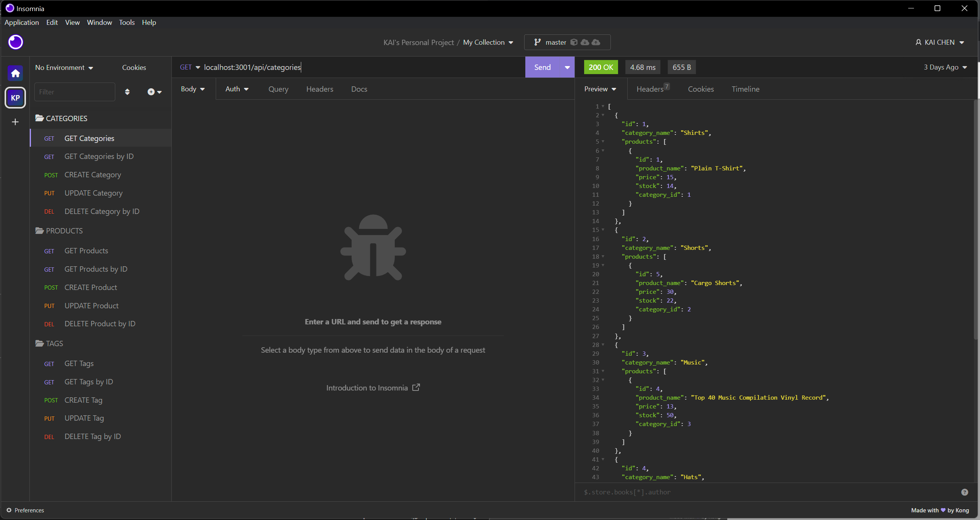This screenshot has width=980, height=520.
Task: Open the 3 Days Ago history dropdown
Action: [x=945, y=67]
